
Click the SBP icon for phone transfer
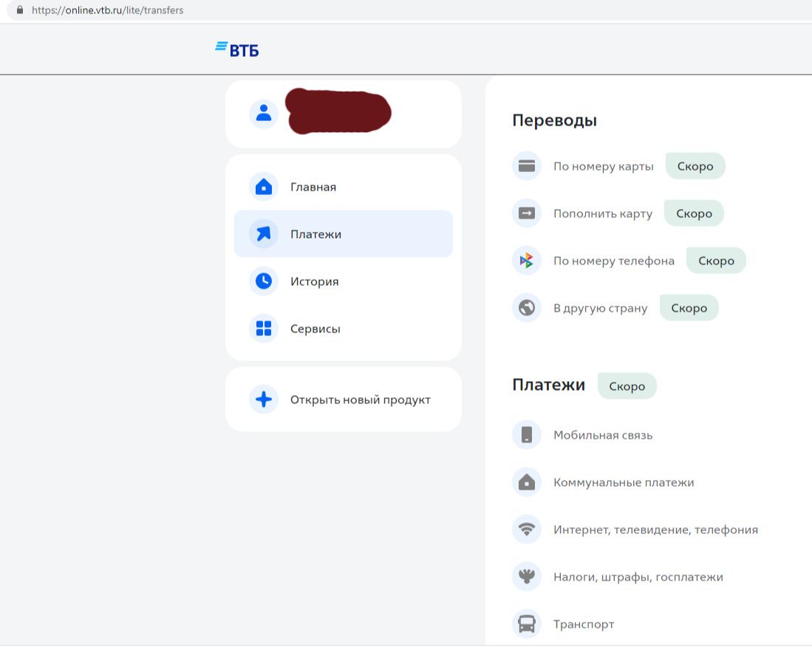[527, 261]
